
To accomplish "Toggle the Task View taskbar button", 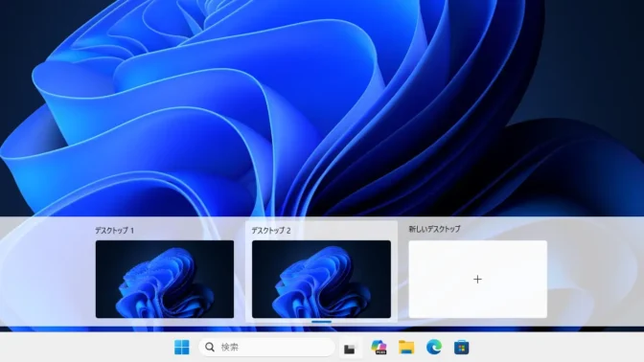I will [350, 349].
